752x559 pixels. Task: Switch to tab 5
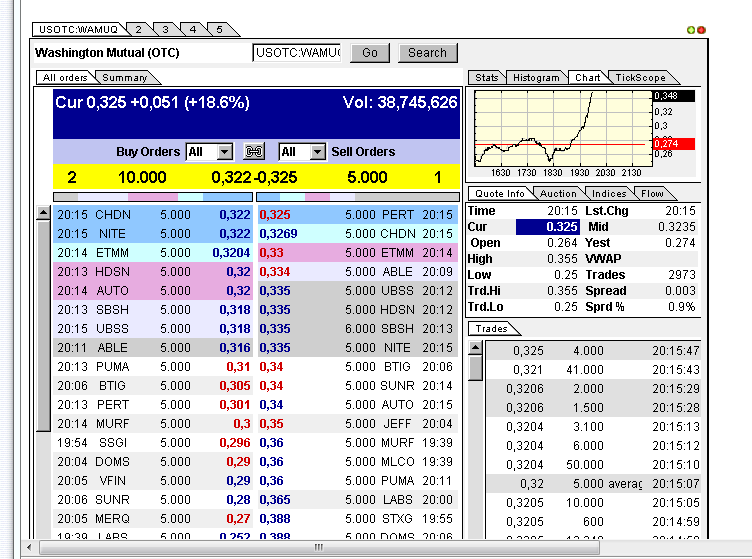pos(220,29)
